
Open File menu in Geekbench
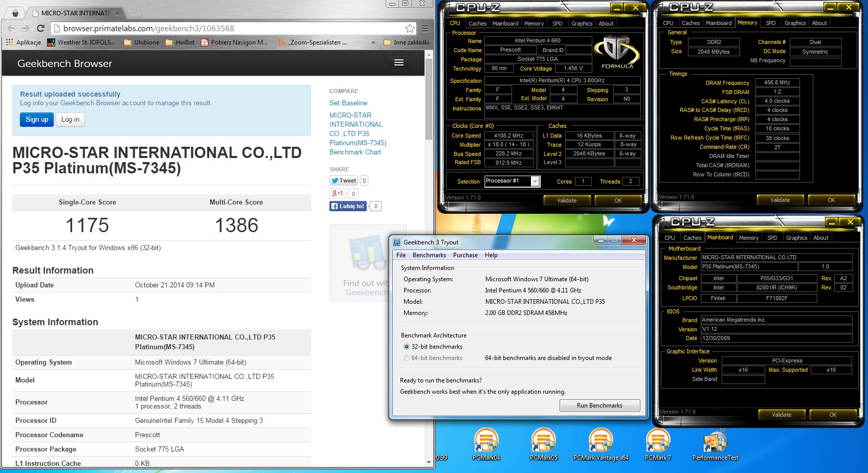click(401, 255)
